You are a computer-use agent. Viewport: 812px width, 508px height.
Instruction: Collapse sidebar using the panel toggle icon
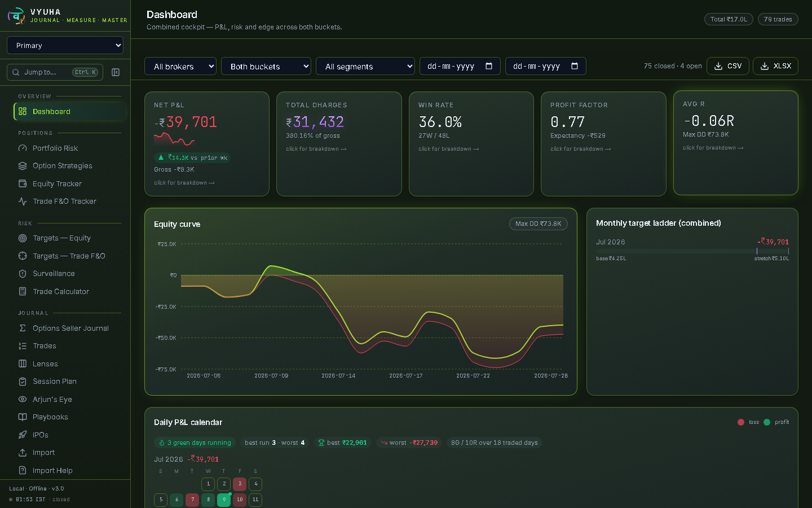pyautogui.click(x=116, y=72)
